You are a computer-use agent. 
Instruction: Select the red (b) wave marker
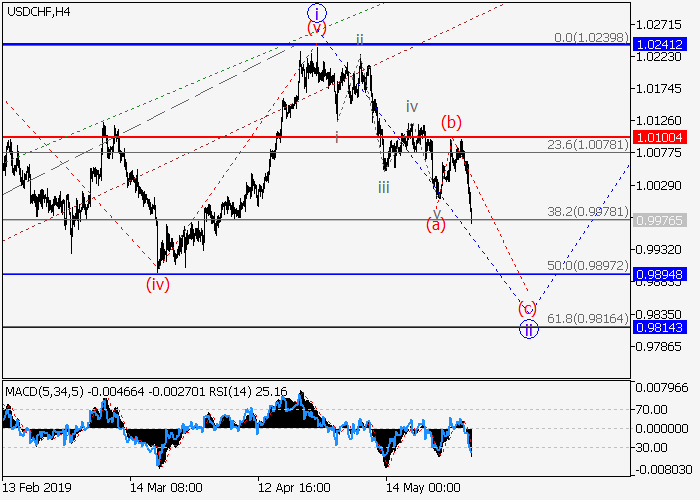[452, 122]
